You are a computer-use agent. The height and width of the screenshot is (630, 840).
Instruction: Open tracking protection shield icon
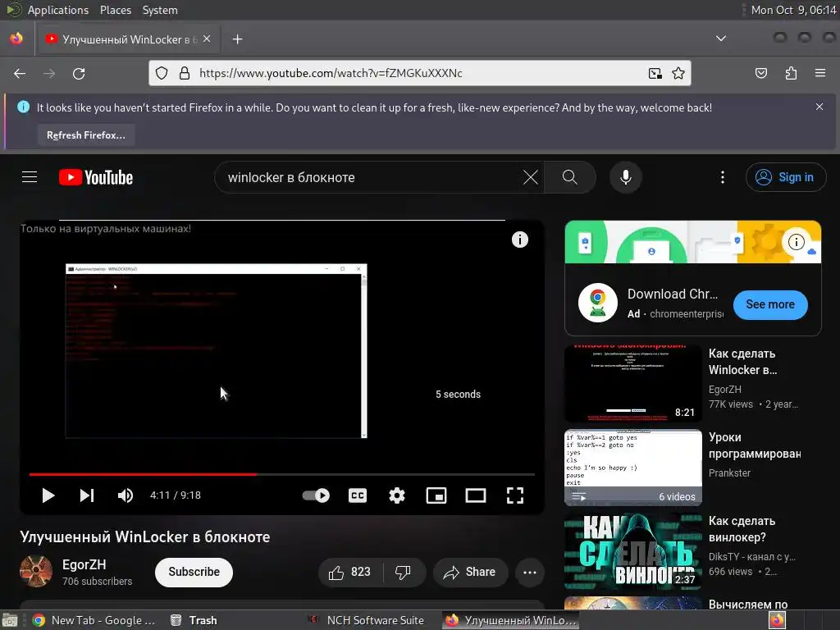click(162, 73)
